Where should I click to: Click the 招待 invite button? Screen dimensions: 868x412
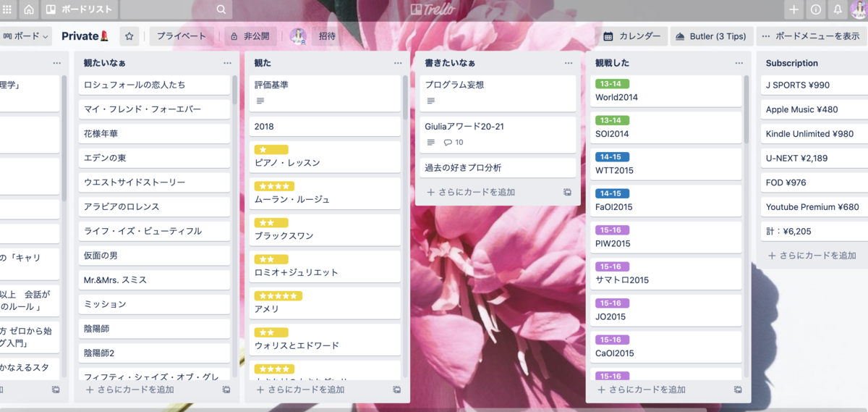click(x=327, y=36)
